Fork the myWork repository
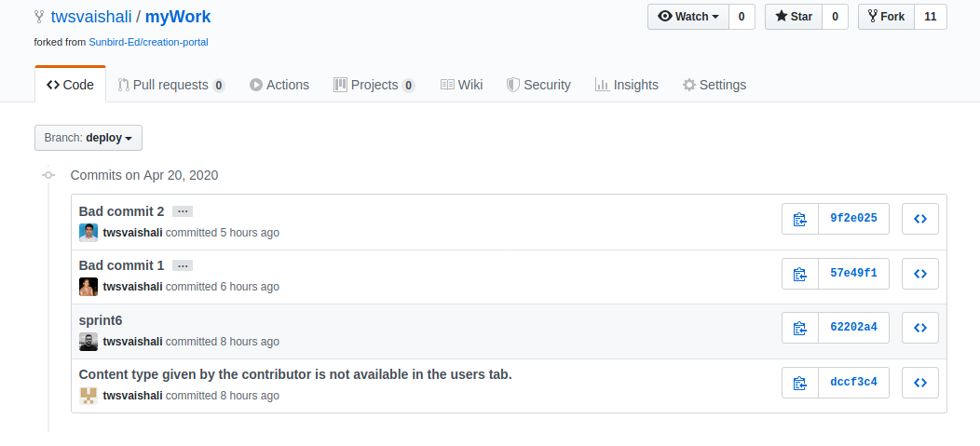 [885, 17]
